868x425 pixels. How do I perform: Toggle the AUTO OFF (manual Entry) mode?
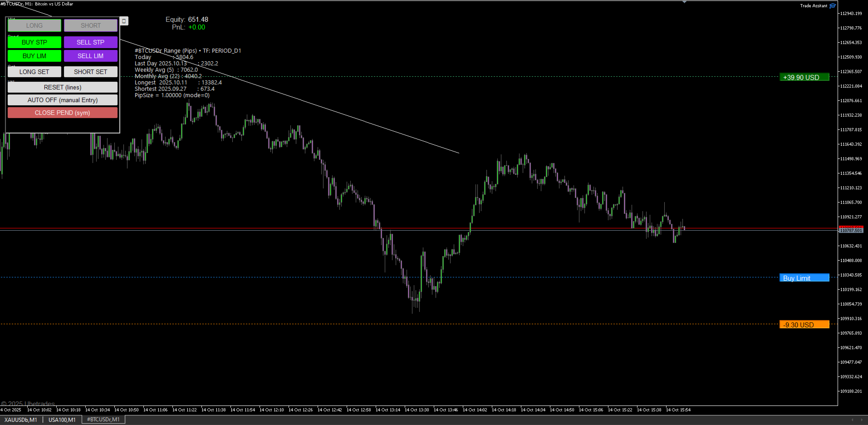pos(63,100)
